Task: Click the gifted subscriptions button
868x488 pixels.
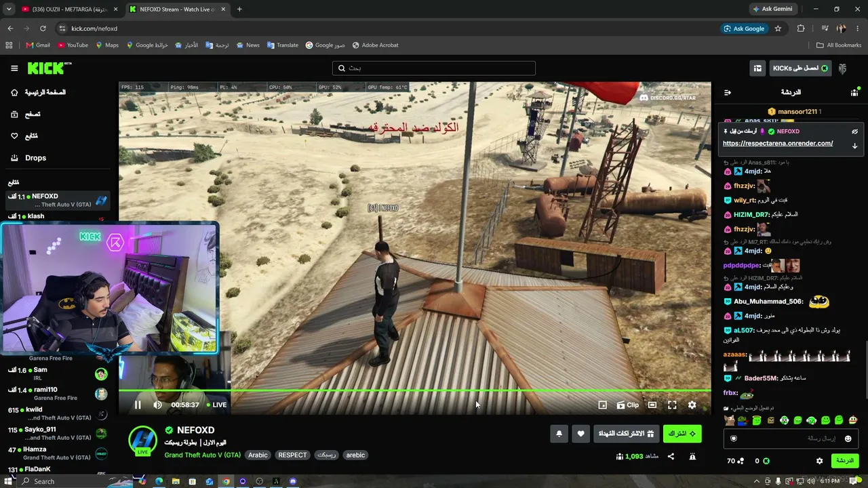Action: coord(627,434)
